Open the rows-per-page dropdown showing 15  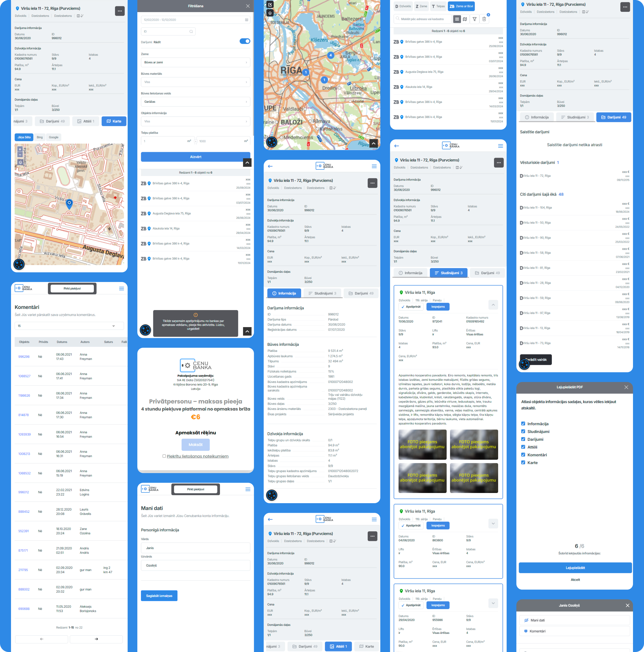[69, 326]
